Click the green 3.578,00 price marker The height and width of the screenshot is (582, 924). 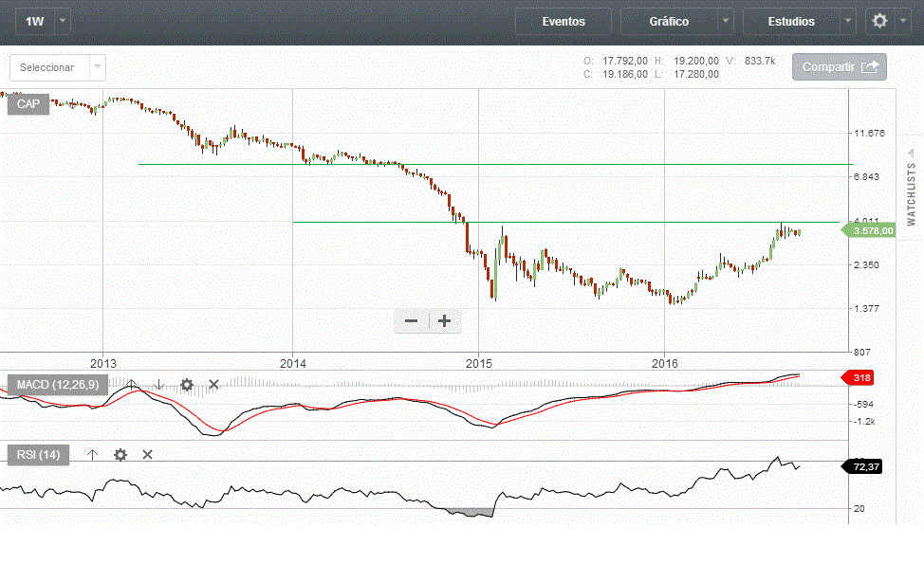tap(870, 230)
